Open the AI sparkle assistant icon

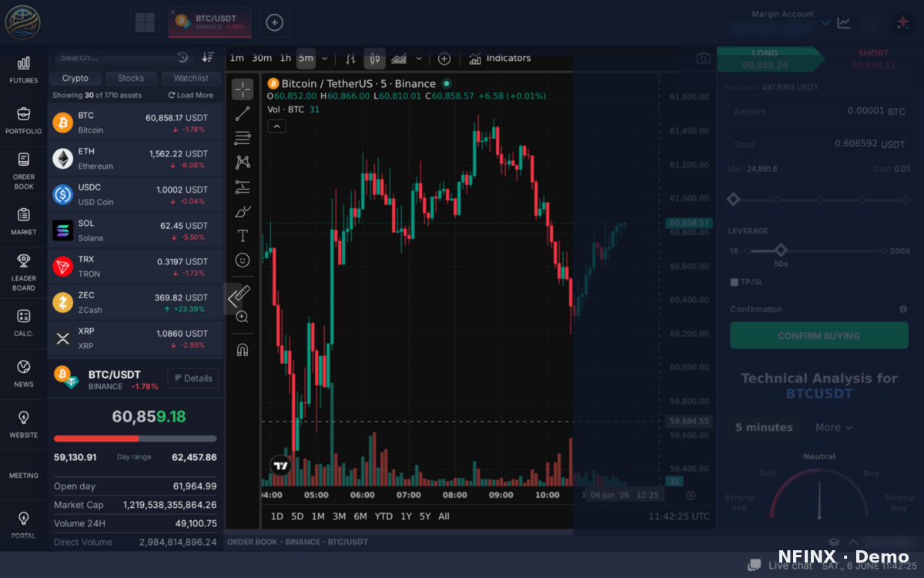pyautogui.click(x=902, y=23)
